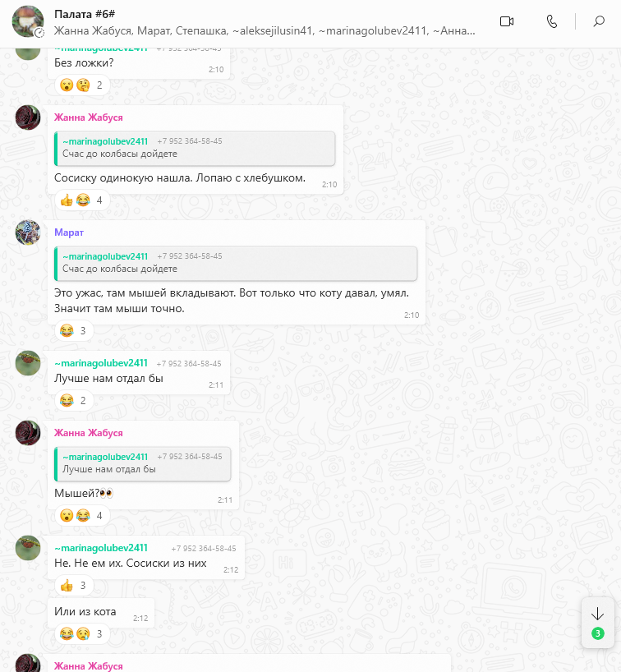Click the quoted 'Лучше нам отдал бы' reply block
This screenshot has height=672, width=621.
click(x=143, y=463)
